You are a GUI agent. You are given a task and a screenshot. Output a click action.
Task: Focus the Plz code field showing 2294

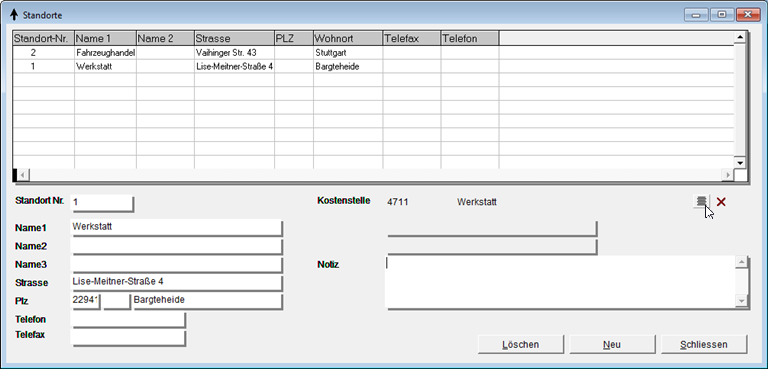coord(86,301)
